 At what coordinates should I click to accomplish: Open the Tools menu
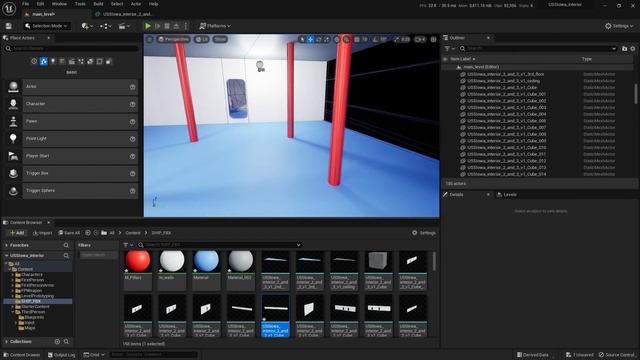click(80, 4)
